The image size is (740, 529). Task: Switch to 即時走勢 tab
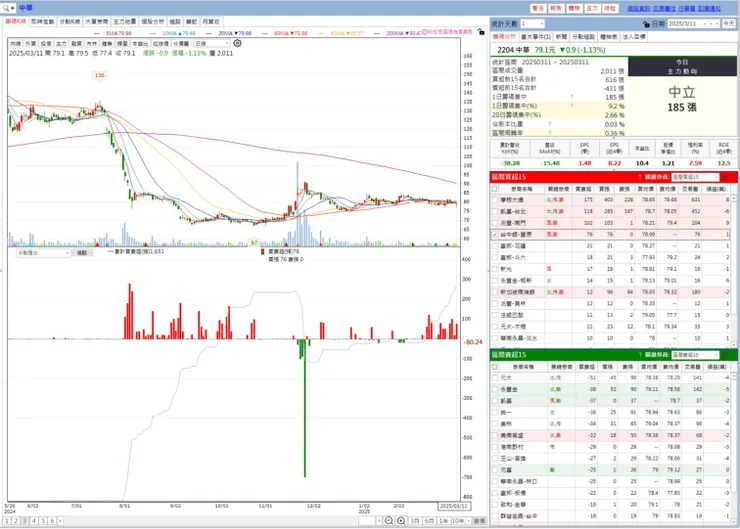coord(43,22)
